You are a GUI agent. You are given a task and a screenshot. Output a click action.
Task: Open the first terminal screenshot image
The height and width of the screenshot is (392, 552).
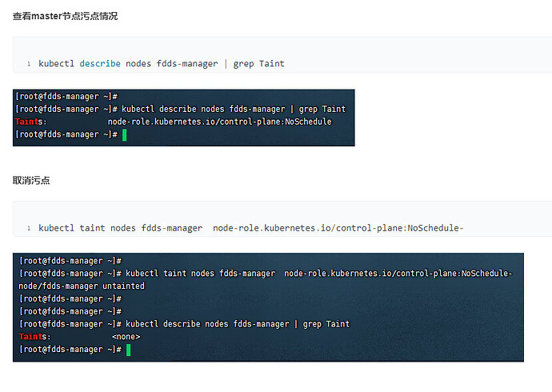(x=184, y=118)
